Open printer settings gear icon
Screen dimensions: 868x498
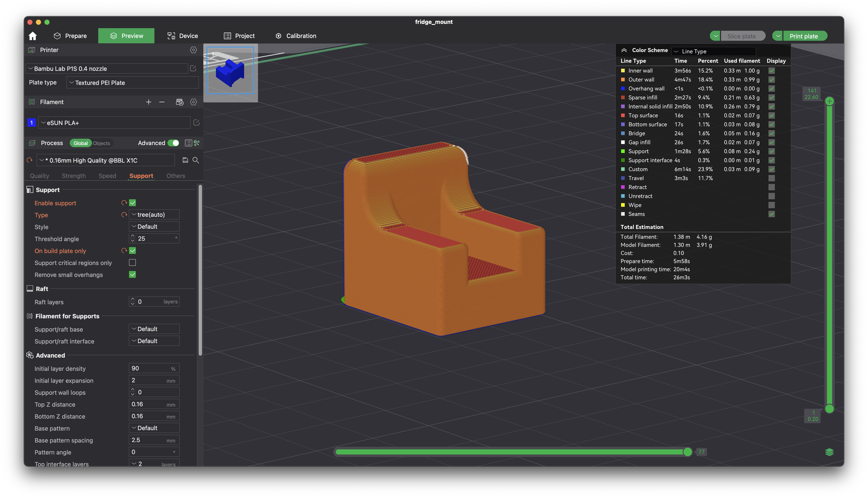(193, 50)
